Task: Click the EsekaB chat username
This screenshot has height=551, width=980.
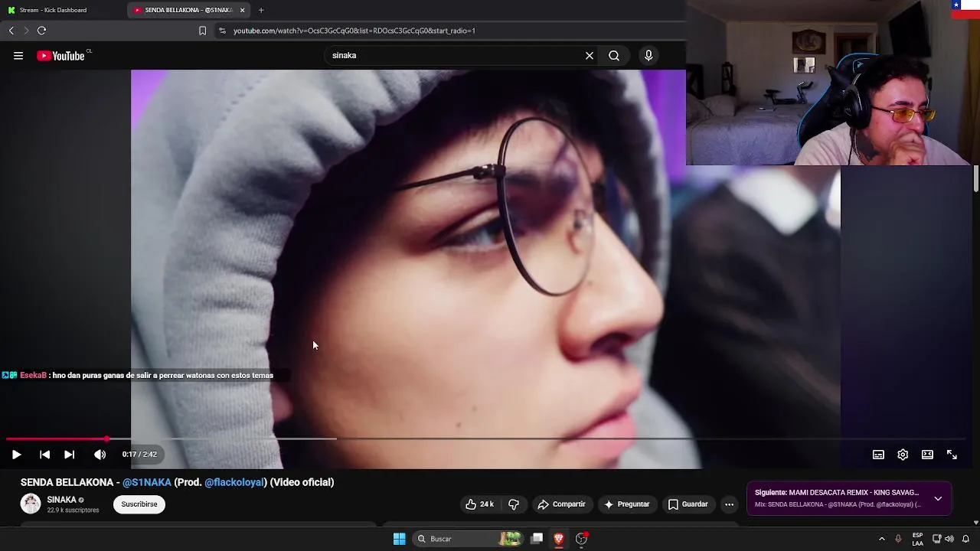Action: pos(33,375)
